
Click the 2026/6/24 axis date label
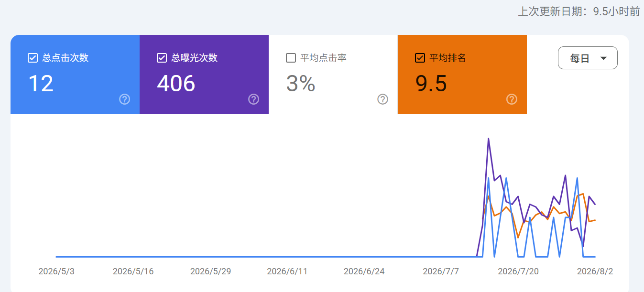pyautogui.click(x=364, y=271)
